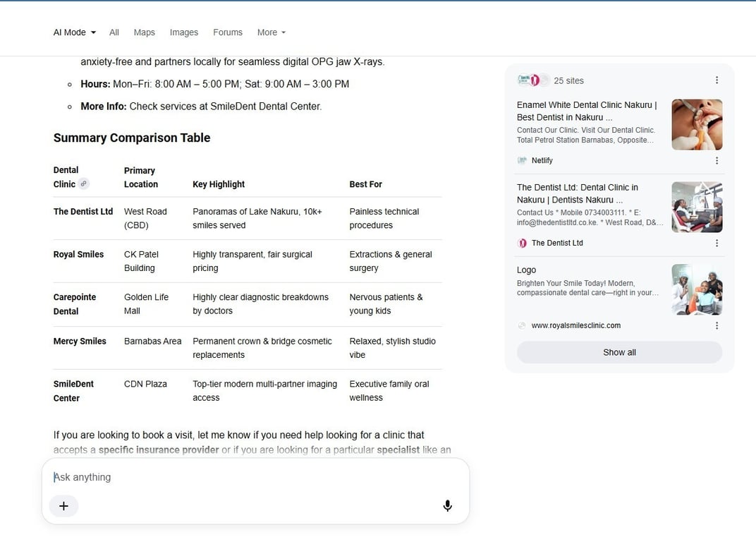Click the CDN Plaza cell
756x542 pixels.
pos(145,384)
